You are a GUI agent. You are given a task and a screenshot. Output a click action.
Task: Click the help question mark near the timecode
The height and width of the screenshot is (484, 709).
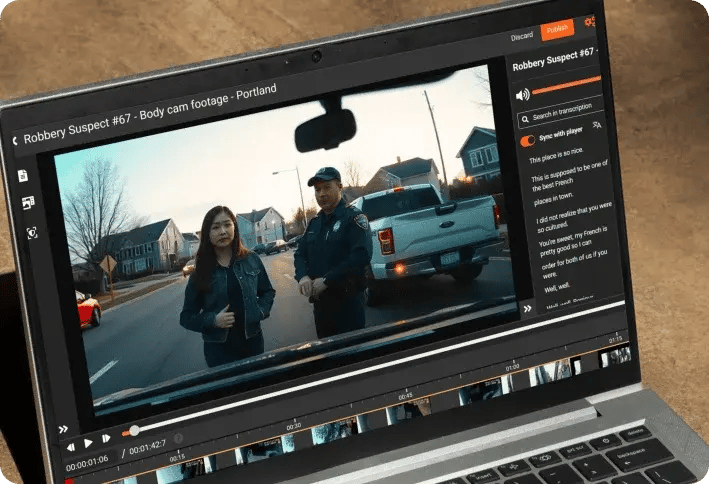[178, 438]
